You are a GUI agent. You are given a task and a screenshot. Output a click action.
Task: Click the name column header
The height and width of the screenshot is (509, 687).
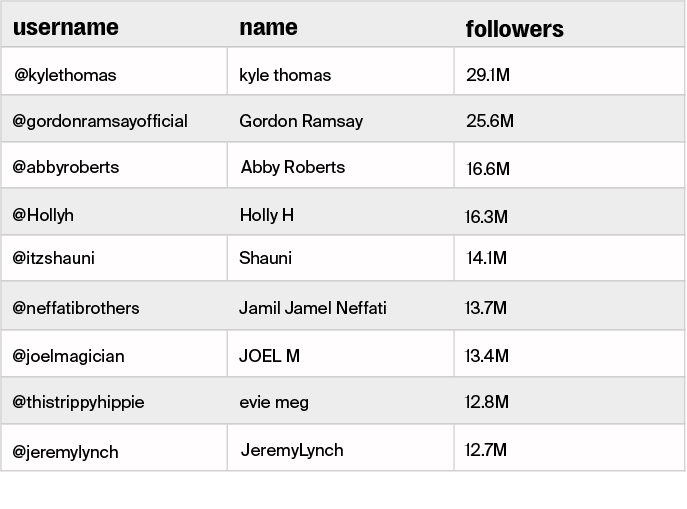point(268,27)
